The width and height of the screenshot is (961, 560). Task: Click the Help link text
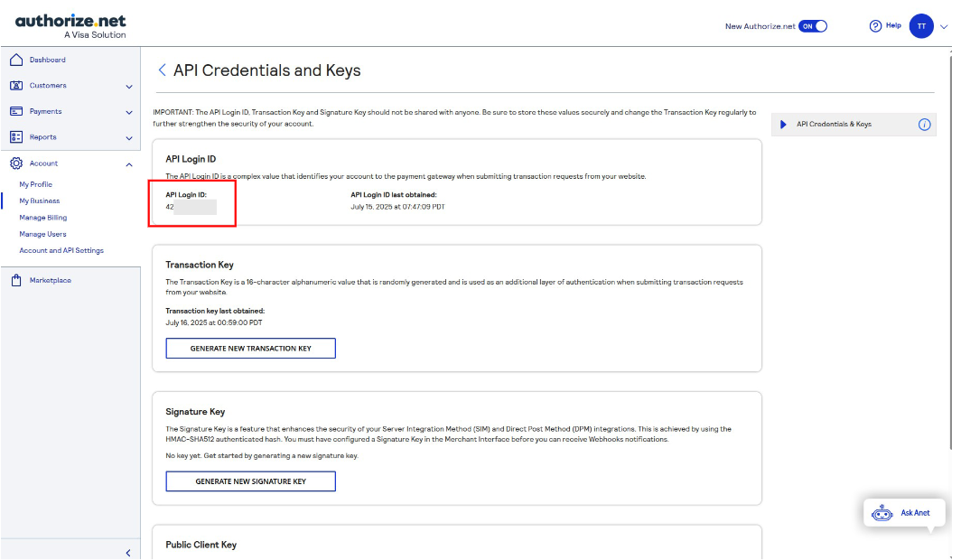(x=893, y=25)
